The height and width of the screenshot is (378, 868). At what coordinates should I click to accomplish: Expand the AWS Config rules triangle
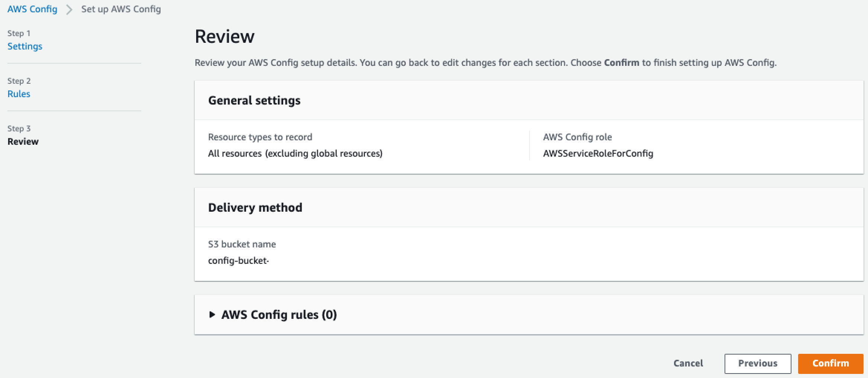point(212,315)
